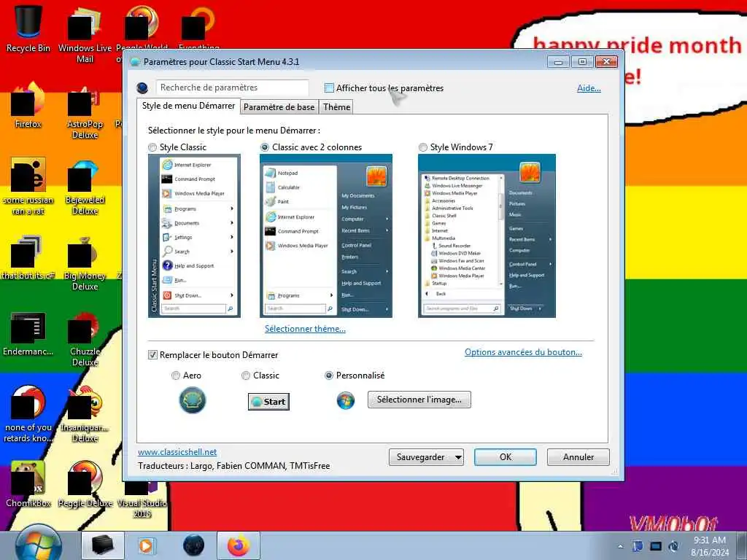Viewport: 747px width, 560px height.
Task: Click the Annuler button
Action: [578, 457]
